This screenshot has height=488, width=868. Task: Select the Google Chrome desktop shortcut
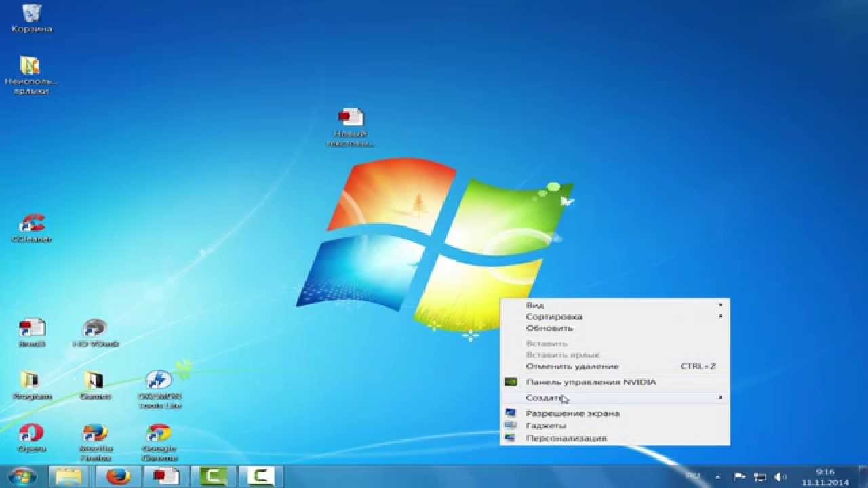[159, 442]
